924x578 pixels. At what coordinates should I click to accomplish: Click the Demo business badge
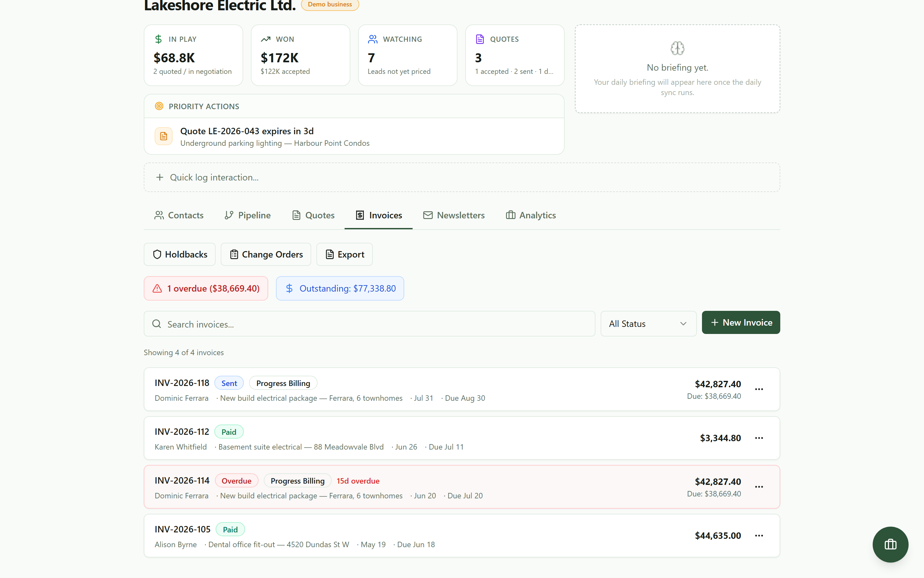click(x=330, y=4)
